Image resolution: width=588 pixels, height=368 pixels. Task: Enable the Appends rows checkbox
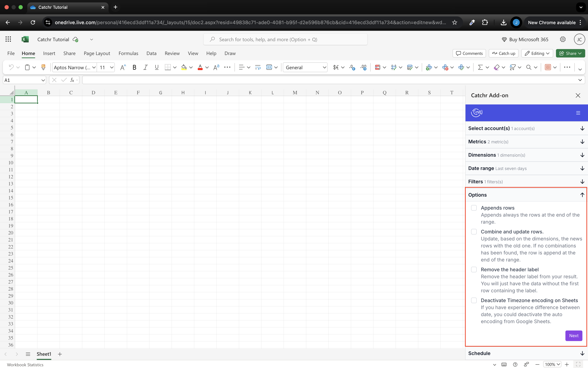tap(474, 208)
